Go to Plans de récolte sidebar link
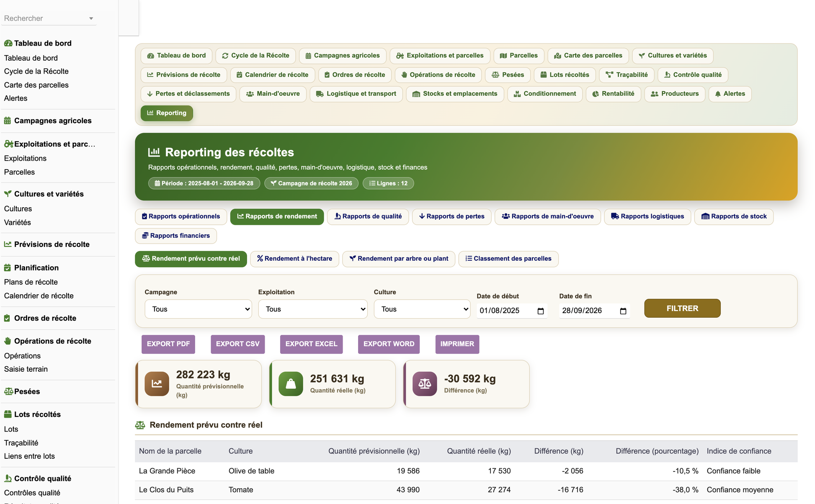 click(31, 282)
